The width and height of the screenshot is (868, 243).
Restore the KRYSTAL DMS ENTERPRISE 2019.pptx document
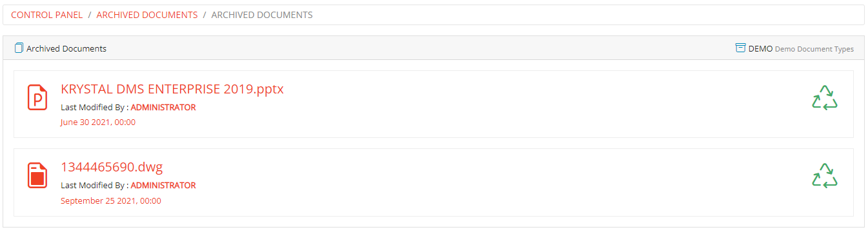tap(824, 97)
